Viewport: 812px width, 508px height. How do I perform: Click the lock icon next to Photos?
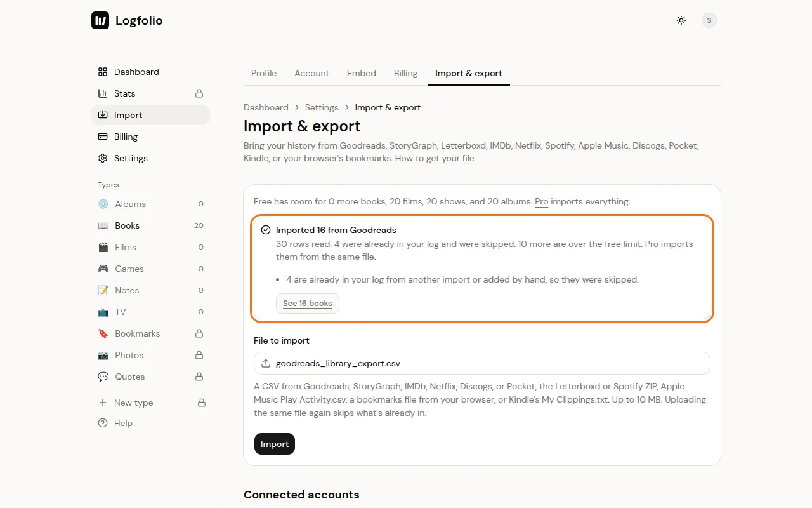pos(199,355)
